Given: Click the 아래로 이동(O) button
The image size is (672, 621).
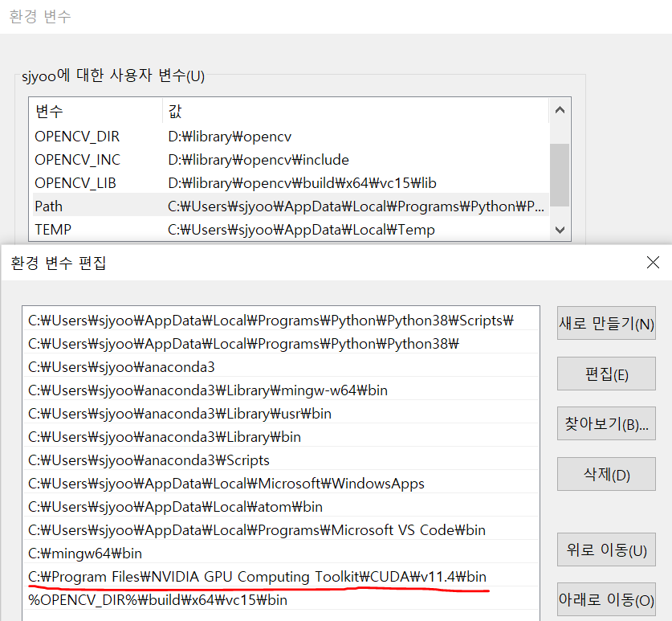Looking at the screenshot, I should coord(606,599).
